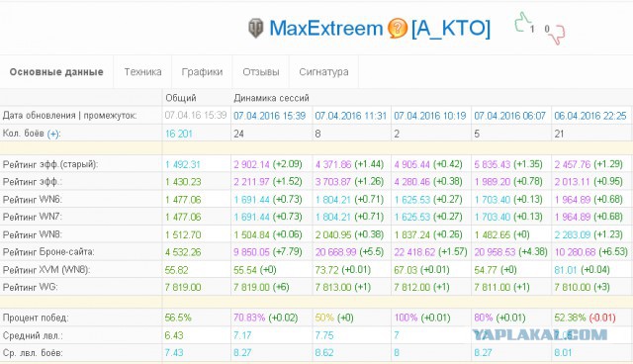Viewport: 633px width, 364px height.
Task: Click the Рейтинг WN7 row label
Action: coord(33,217)
